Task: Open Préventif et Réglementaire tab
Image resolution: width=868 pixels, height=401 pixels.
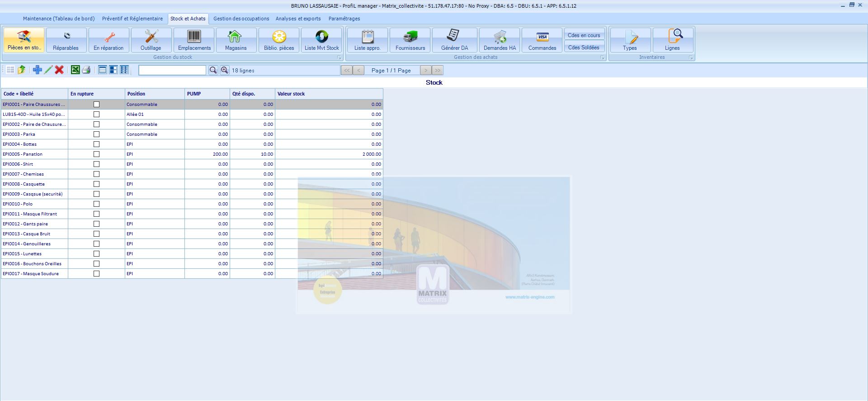Action: click(x=132, y=19)
